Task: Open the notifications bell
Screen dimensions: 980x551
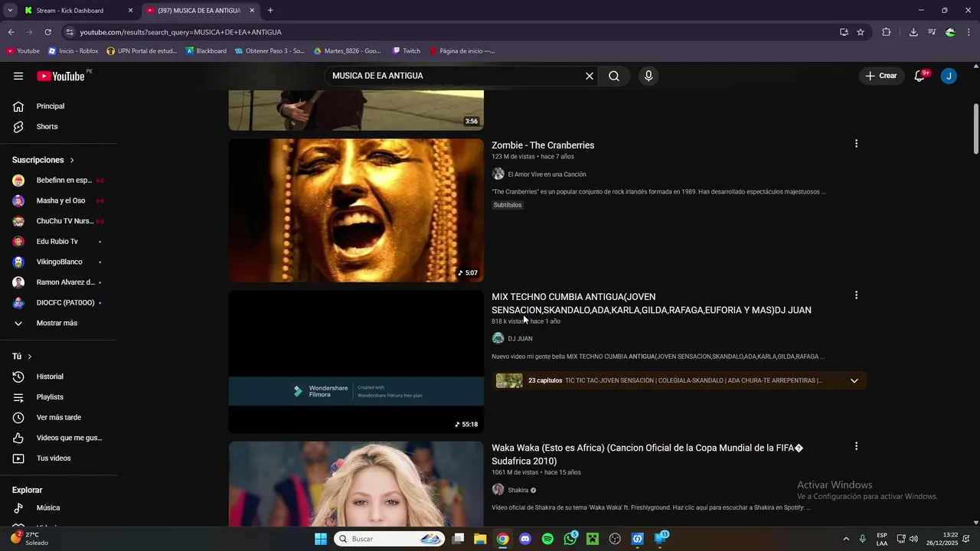Action: point(920,76)
